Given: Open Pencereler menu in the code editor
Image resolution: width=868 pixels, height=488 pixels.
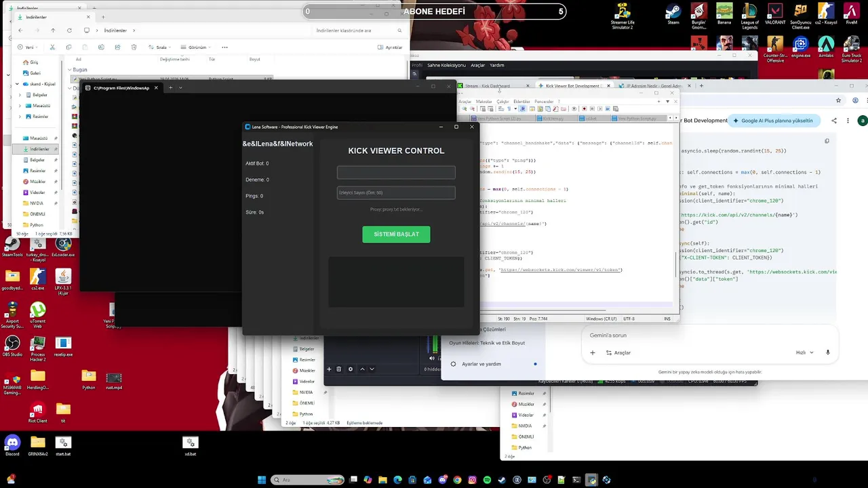Looking at the screenshot, I should click(544, 102).
